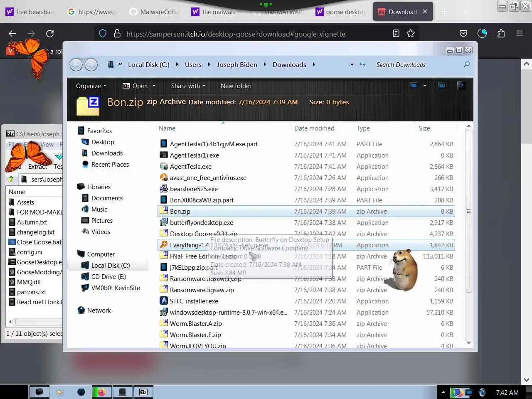532x399 pixels.
Task: Click the Explorer back navigation arrow
Action: coord(76,64)
